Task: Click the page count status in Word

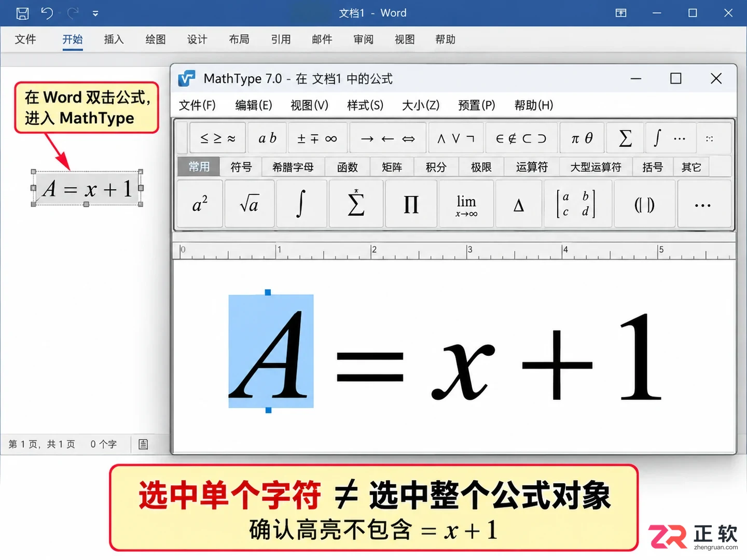Action: [42, 444]
